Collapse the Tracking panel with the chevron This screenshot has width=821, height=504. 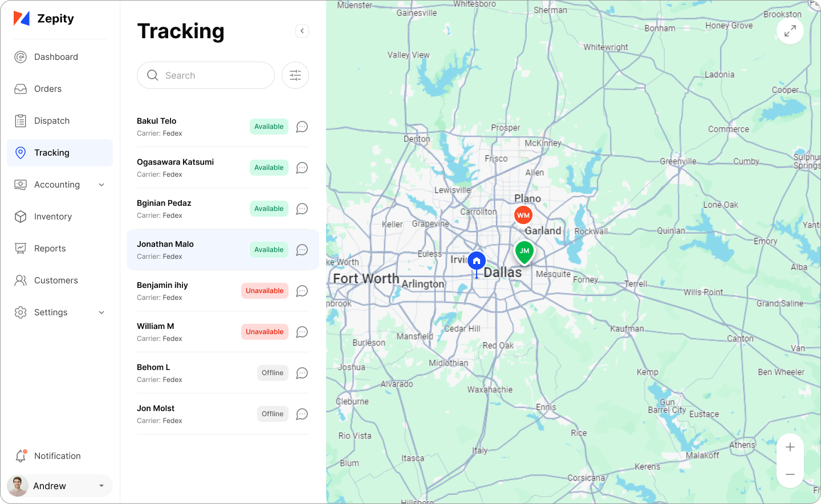302,30
